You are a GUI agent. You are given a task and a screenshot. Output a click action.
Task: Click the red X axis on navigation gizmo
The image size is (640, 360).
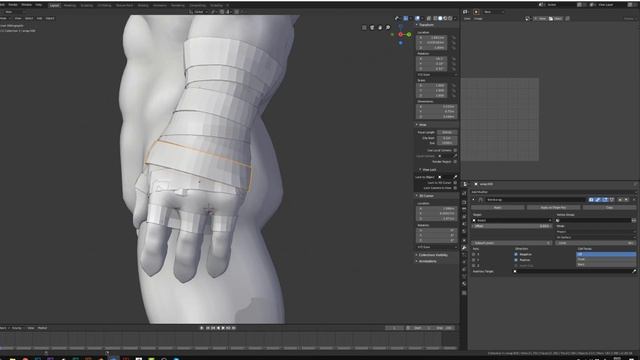(400, 34)
